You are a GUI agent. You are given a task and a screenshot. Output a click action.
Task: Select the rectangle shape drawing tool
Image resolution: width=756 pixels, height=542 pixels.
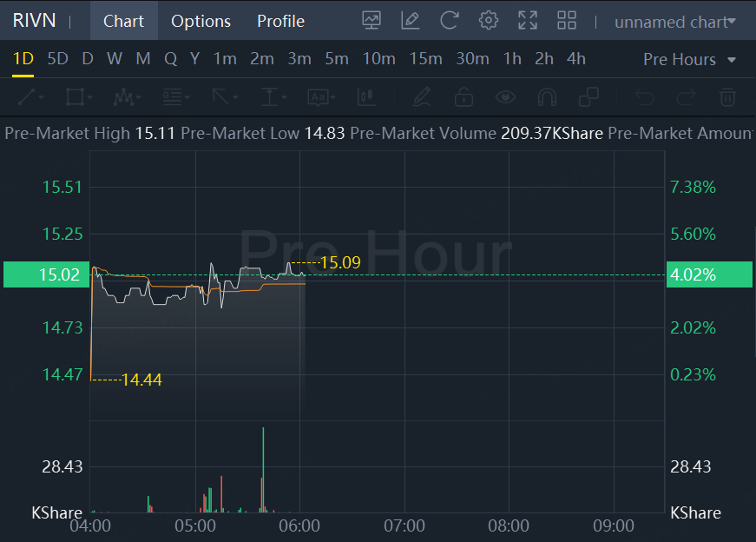coord(78,97)
